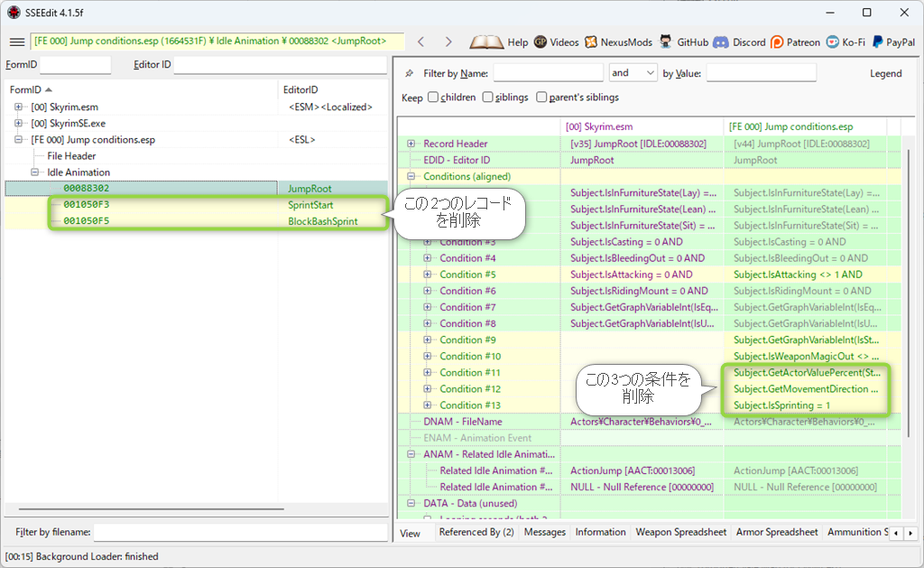Open the Help book icon

[486, 42]
